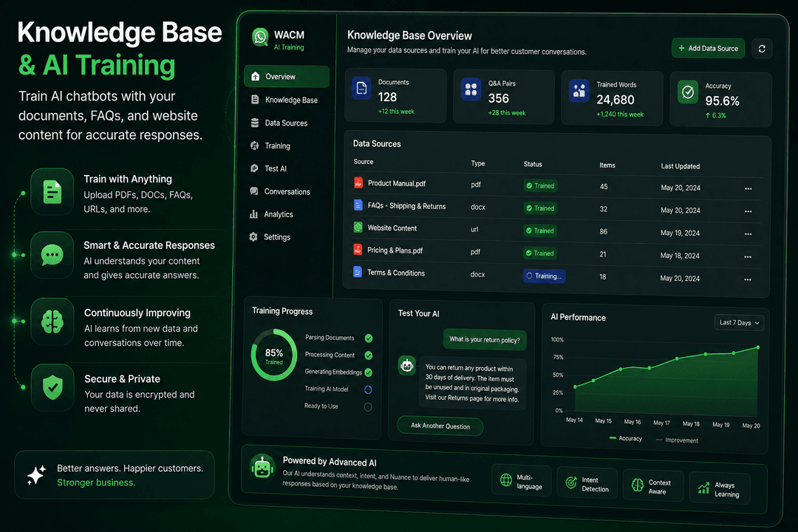Click the 24,680 trained words value
The image size is (798, 532).
tap(615, 100)
